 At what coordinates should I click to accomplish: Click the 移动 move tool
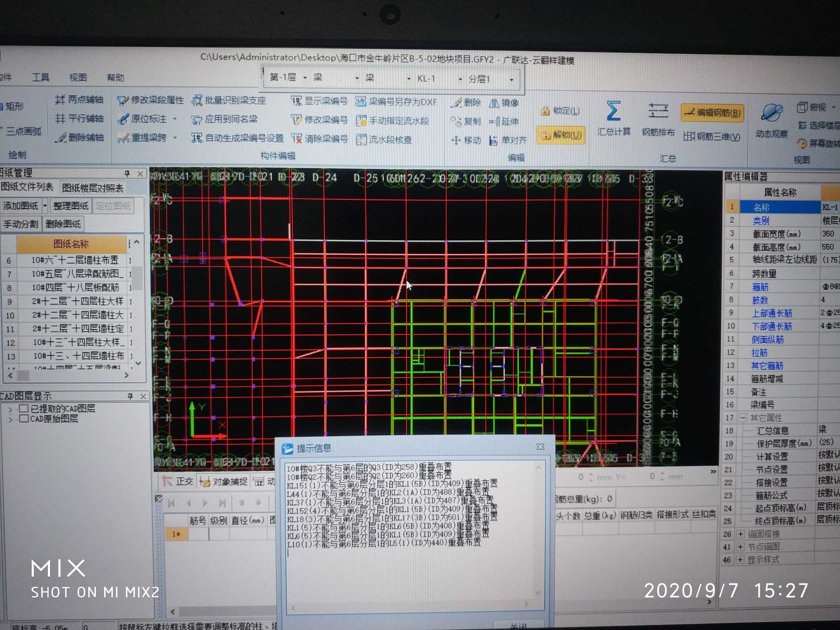466,140
